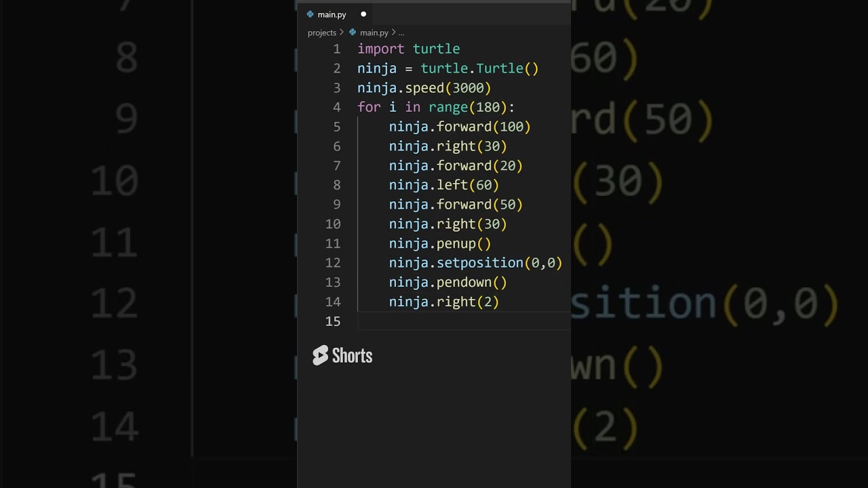The width and height of the screenshot is (868, 488).
Task: Click the 'ninja.forward(100)' line
Action: [x=460, y=127]
